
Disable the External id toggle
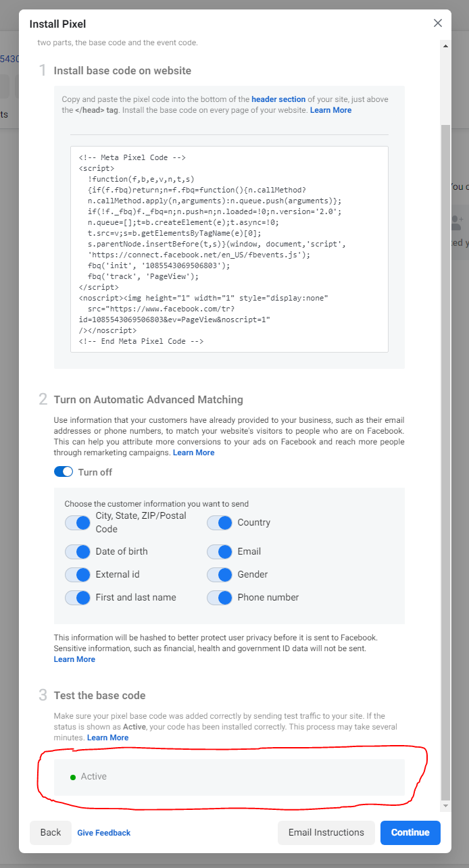click(78, 575)
